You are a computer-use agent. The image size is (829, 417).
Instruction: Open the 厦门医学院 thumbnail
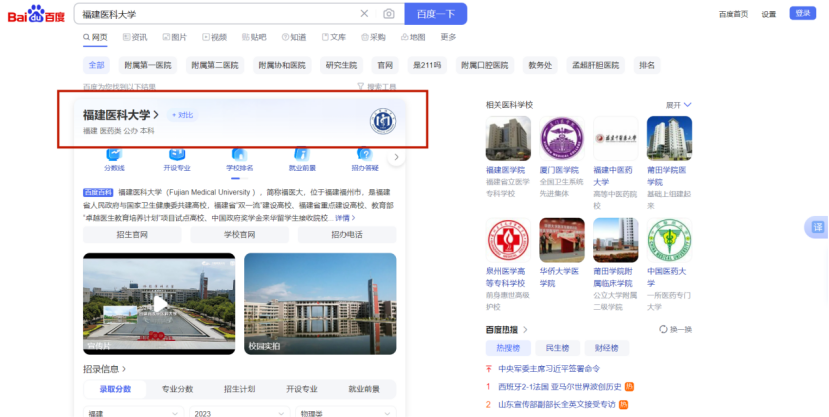(x=561, y=138)
